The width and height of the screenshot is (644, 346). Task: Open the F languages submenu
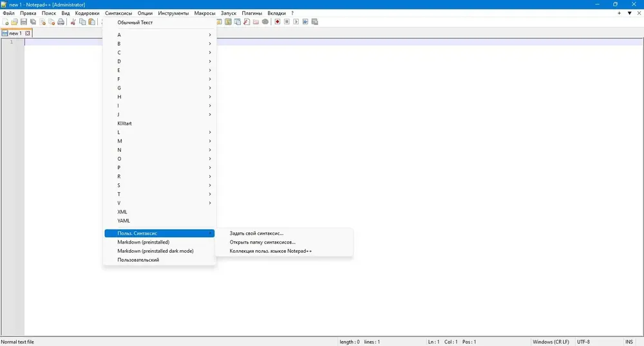pyautogui.click(x=159, y=79)
